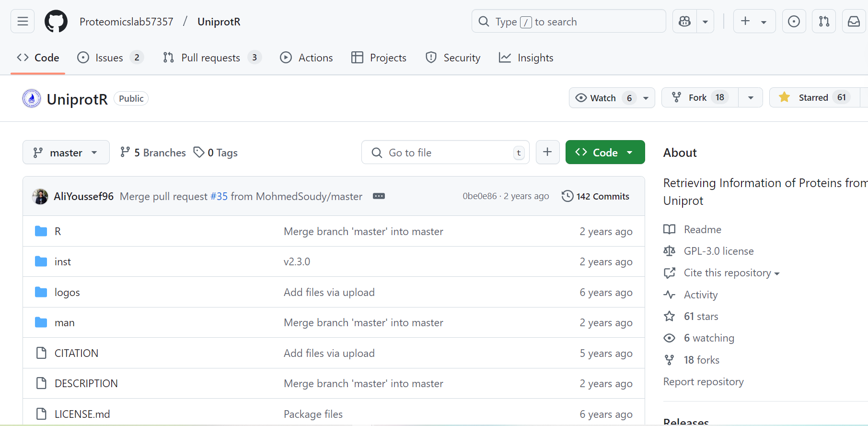Open the CITATION file

pos(76,353)
